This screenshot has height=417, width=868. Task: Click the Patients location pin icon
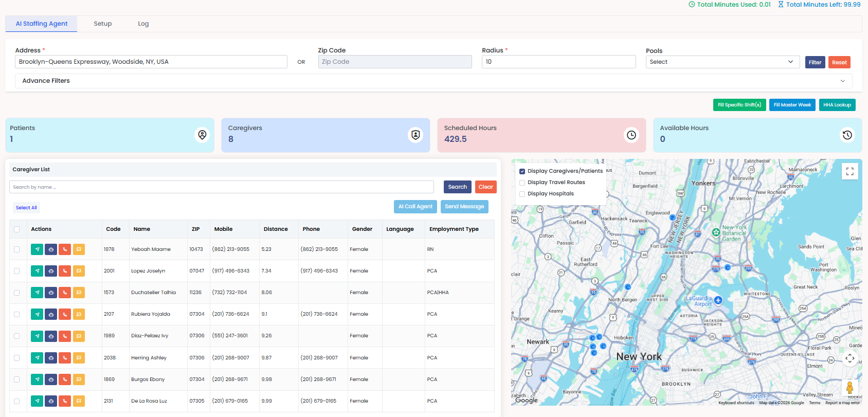click(202, 135)
